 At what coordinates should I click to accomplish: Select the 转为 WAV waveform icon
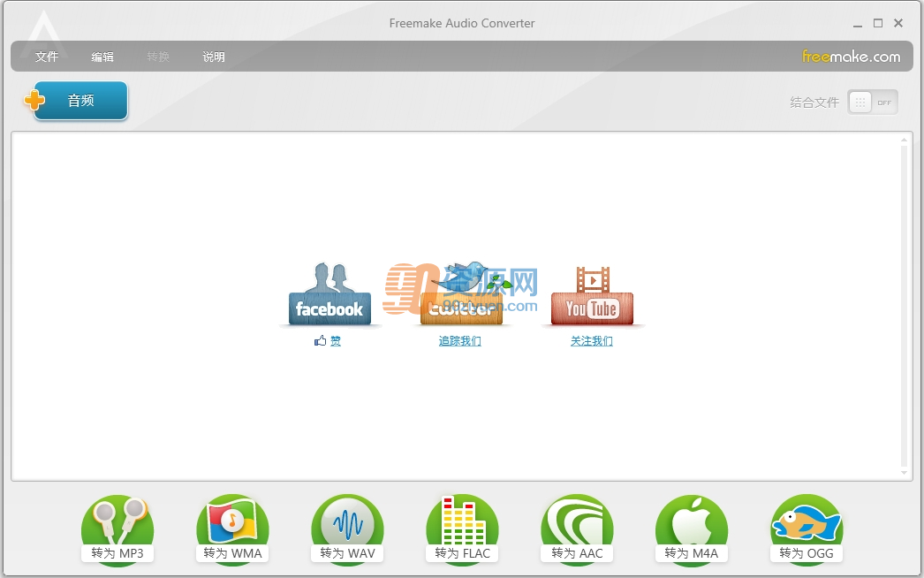pyautogui.click(x=347, y=530)
